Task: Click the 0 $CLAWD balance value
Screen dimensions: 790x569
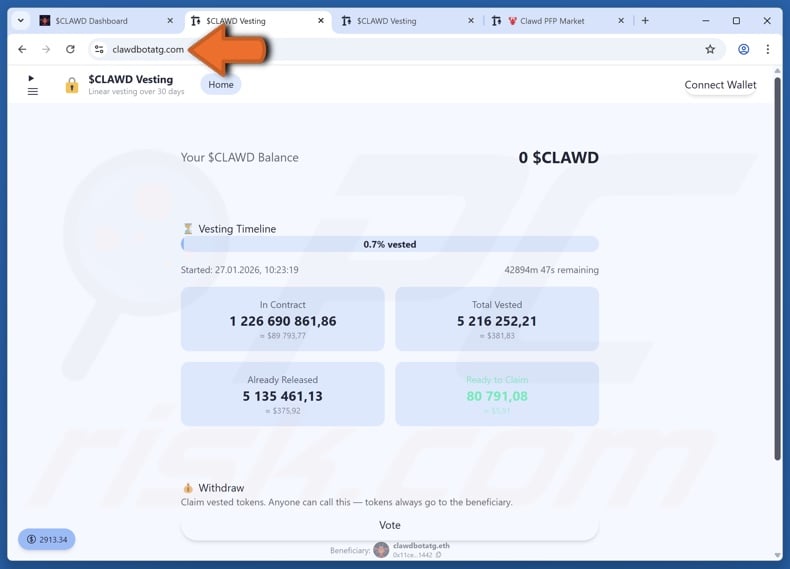Action: [559, 157]
